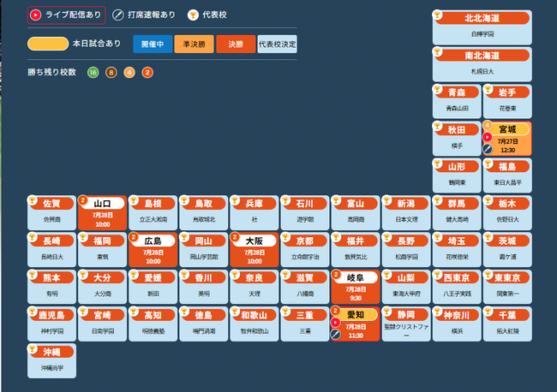Select the blue 開催中 status tab
Viewport: 557px width, 392px height.
click(153, 44)
